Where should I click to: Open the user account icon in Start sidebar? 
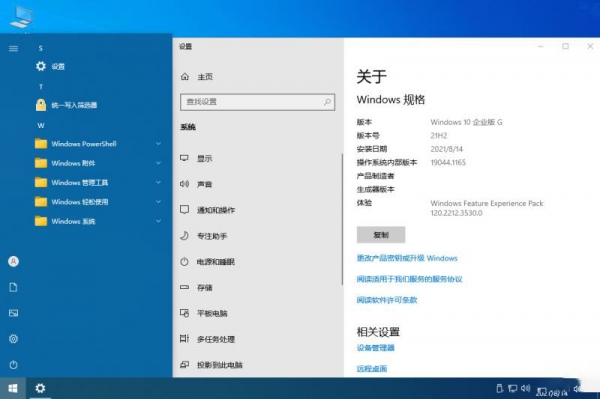click(x=13, y=261)
